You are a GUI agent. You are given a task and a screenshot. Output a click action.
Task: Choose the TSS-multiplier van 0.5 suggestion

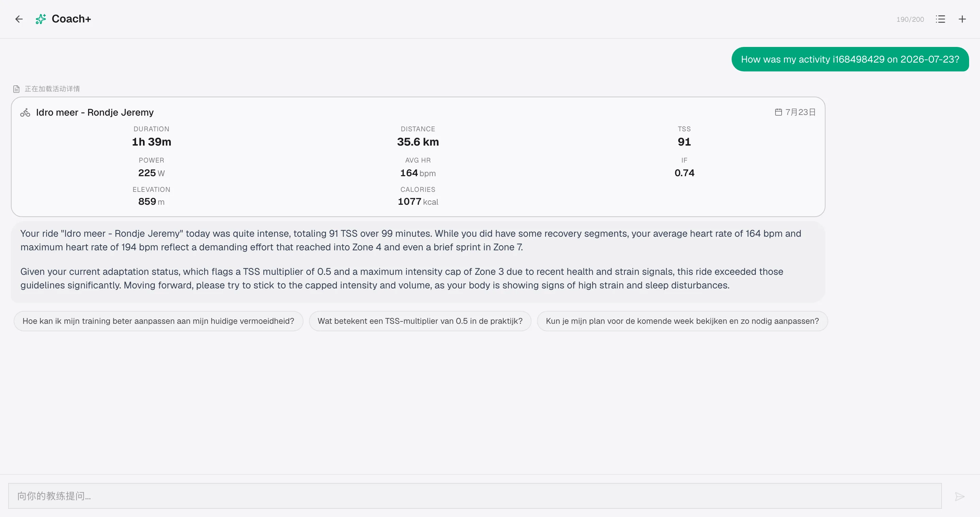click(x=420, y=321)
